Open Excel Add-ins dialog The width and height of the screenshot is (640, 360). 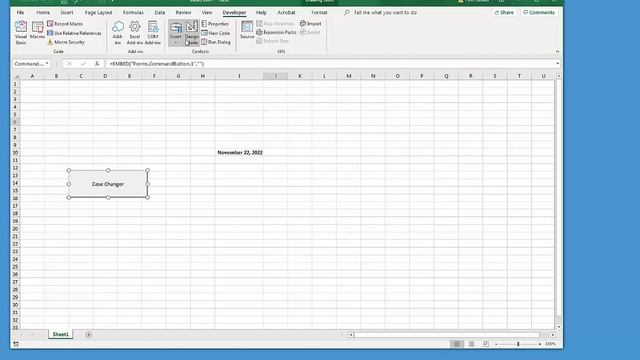point(135,33)
